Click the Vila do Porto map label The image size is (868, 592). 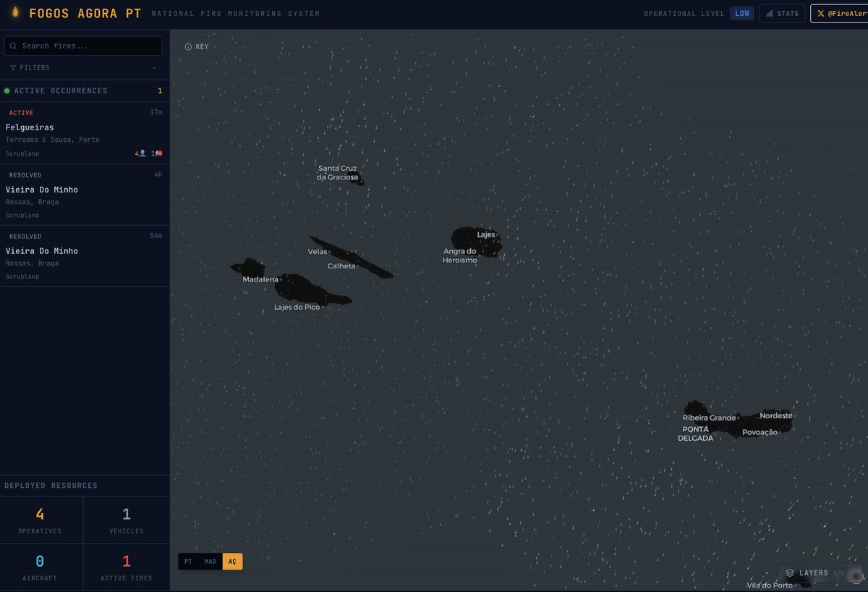(x=770, y=585)
